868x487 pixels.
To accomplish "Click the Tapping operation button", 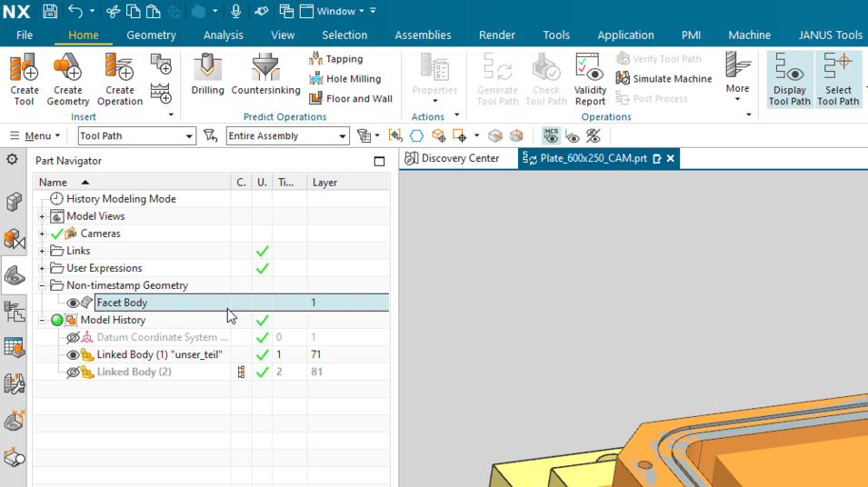I will (x=336, y=59).
